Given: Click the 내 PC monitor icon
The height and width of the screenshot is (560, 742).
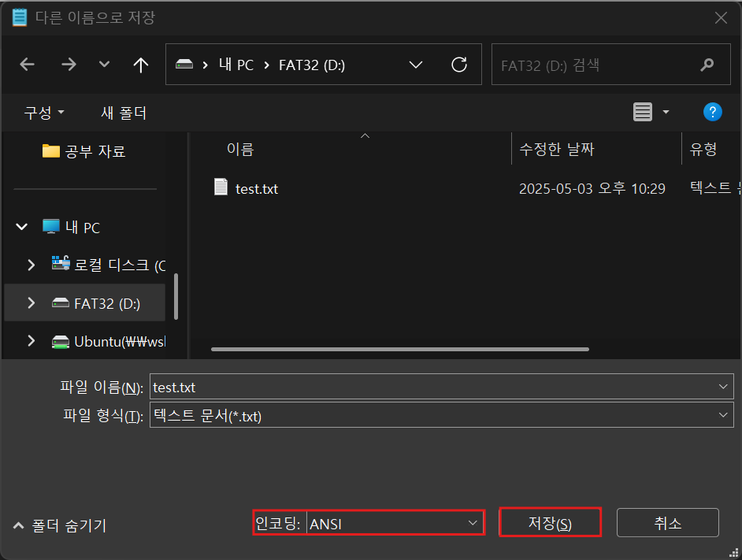Looking at the screenshot, I should click(x=51, y=226).
